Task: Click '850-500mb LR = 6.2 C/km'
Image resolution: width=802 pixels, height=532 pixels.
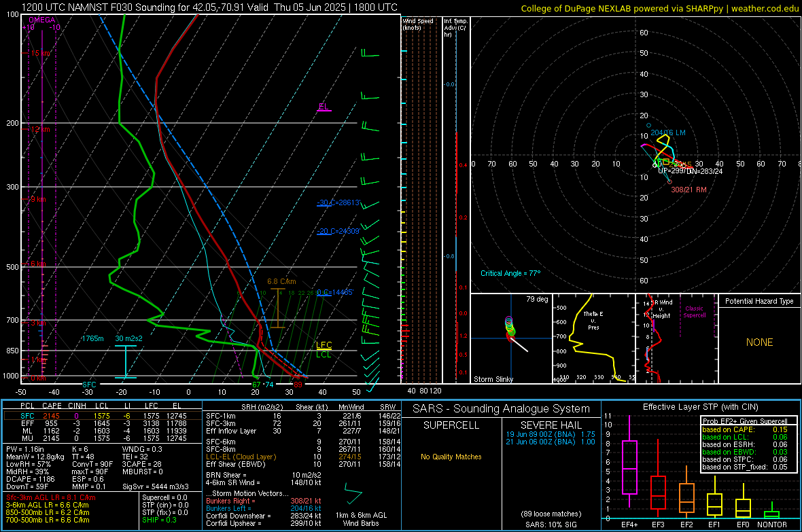Action: coord(48,512)
